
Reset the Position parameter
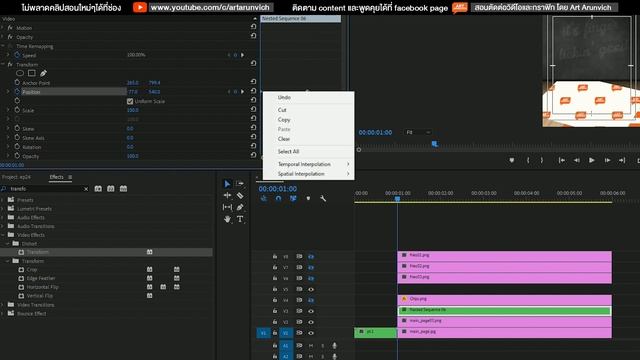tap(253, 91)
